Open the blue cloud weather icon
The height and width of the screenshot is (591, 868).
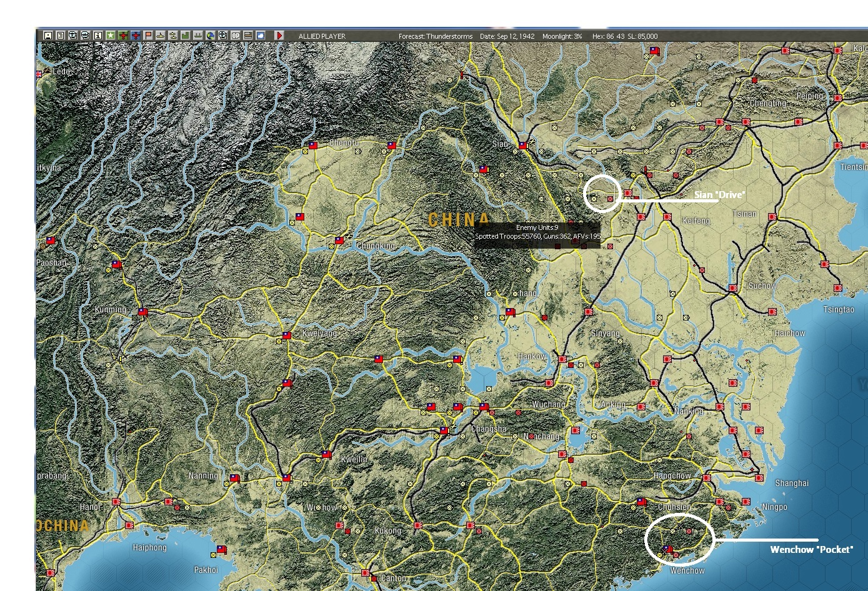pyautogui.click(x=261, y=36)
